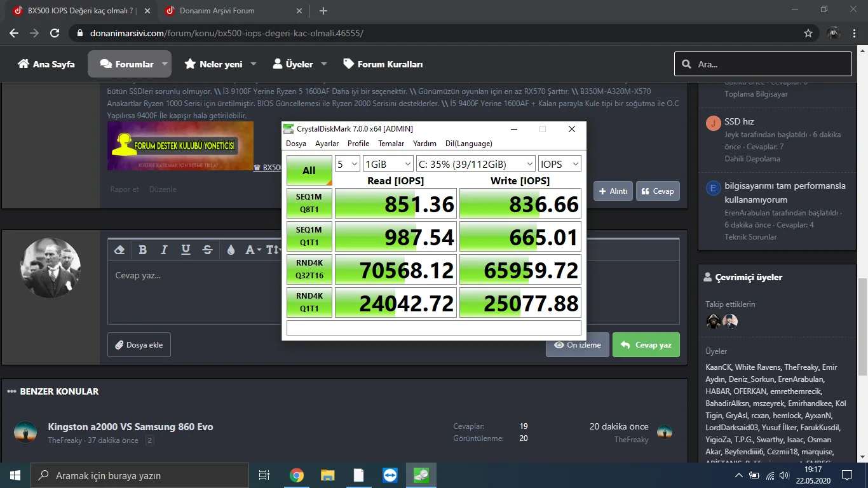Reload the page using browser refresh icon
The height and width of the screenshot is (488, 868).
[55, 33]
